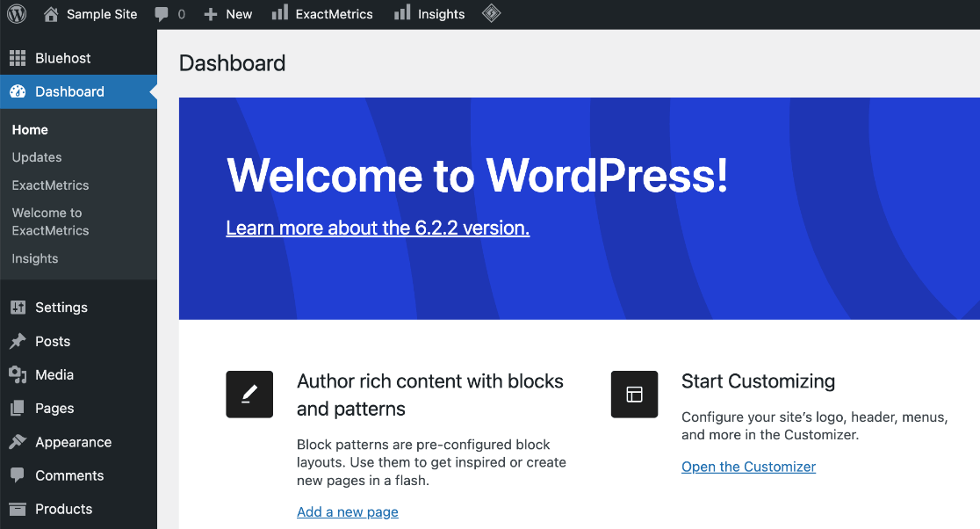This screenshot has width=980, height=529.
Task: Click the pencil edit icon beside Author rich content
Action: pos(249,395)
